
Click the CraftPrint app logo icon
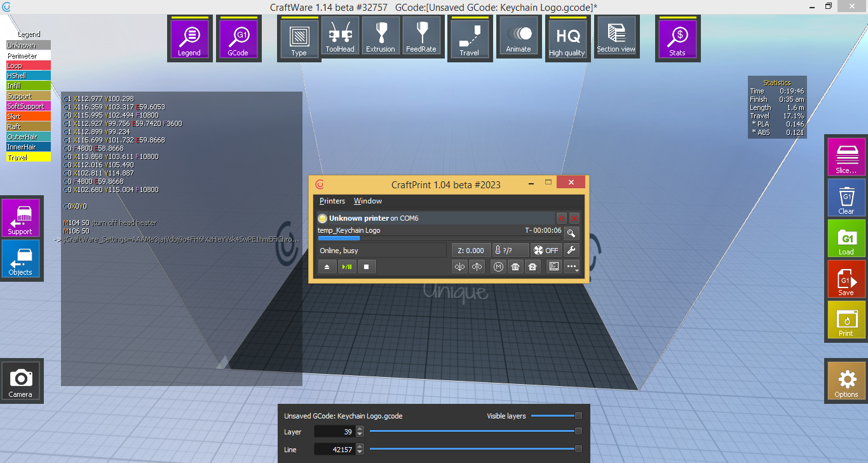coord(320,184)
